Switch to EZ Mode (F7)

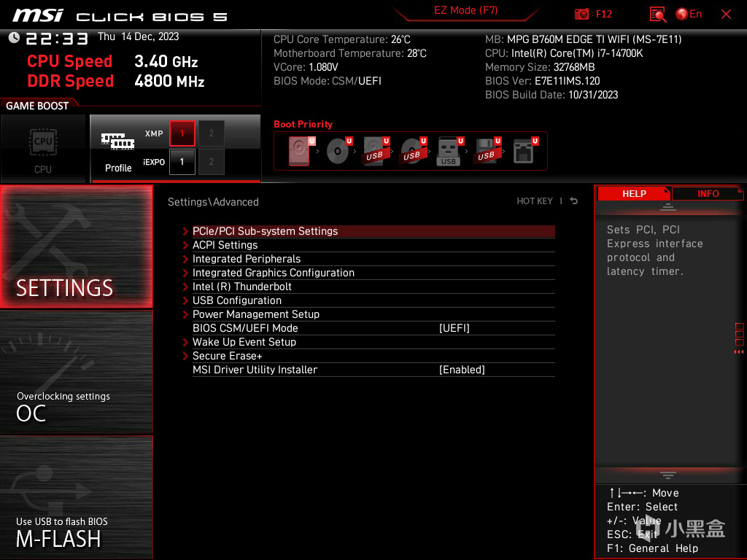[x=466, y=10]
